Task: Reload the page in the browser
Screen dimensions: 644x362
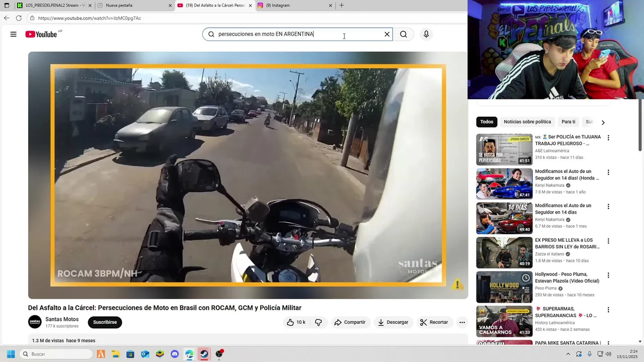Action: coord(19,18)
